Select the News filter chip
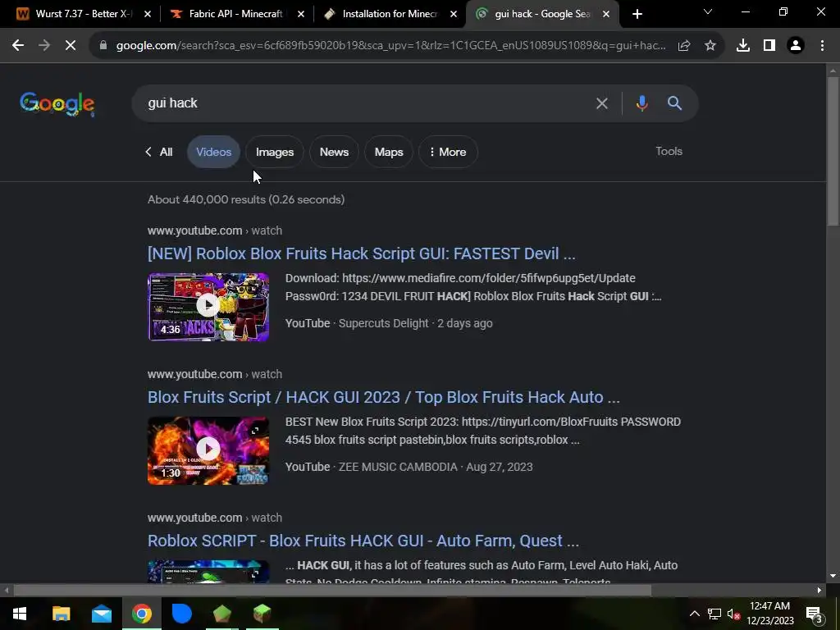Viewport: 840px width, 630px height. point(334,152)
